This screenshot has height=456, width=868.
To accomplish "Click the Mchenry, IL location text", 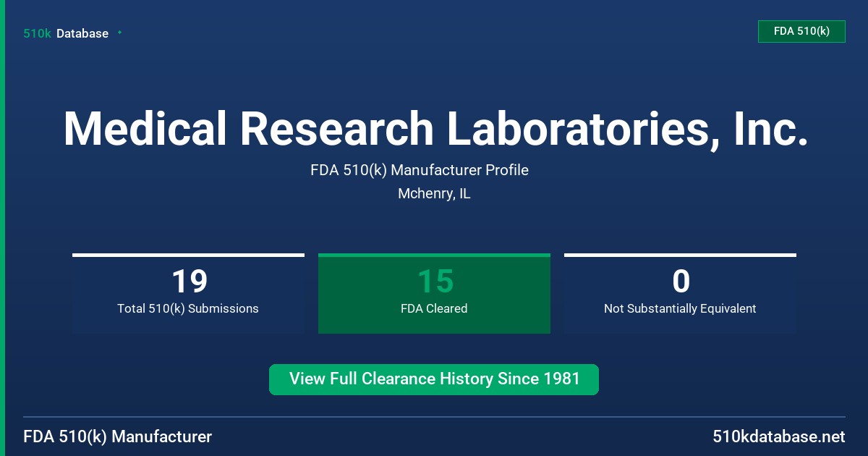I will pyautogui.click(x=434, y=194).
